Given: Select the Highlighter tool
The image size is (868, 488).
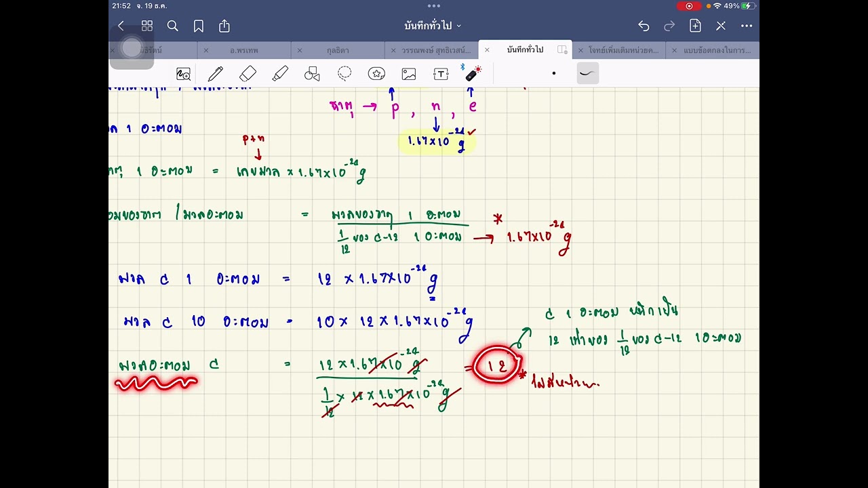Looking at the screenshot, I should pyautogui.click(x=280, y=74).
